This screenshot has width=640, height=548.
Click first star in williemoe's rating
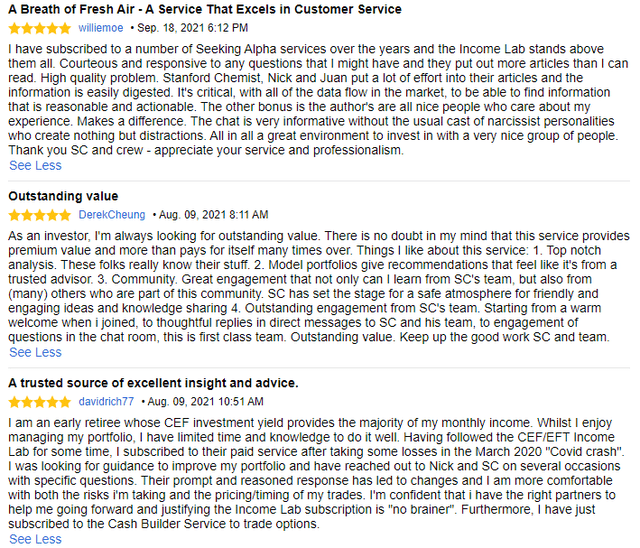click(x=15, y=28)
